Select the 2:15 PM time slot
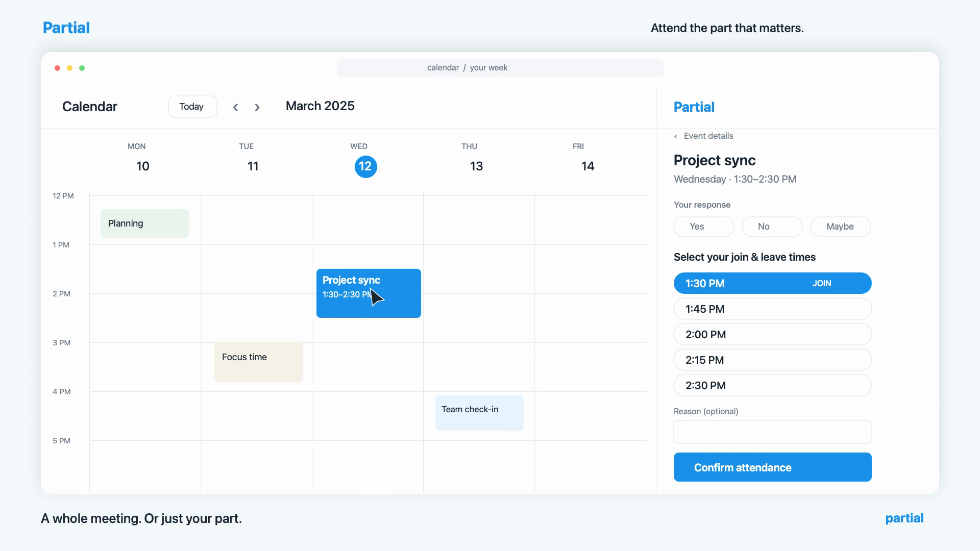 (772, 360)
